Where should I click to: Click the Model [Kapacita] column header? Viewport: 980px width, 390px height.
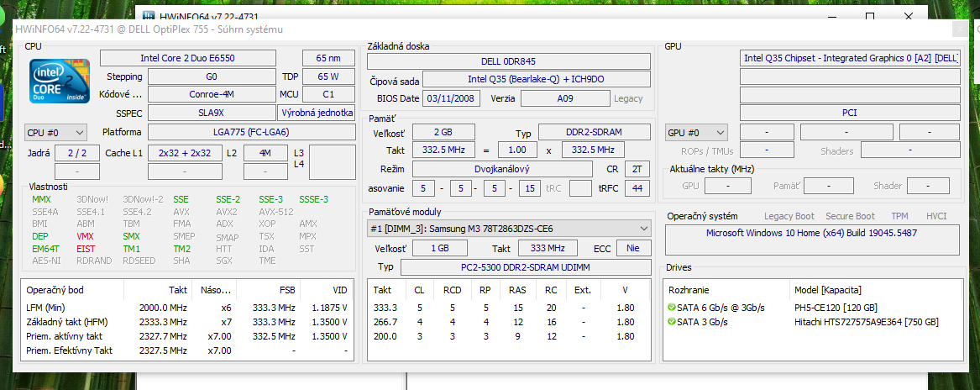point(876,290)
